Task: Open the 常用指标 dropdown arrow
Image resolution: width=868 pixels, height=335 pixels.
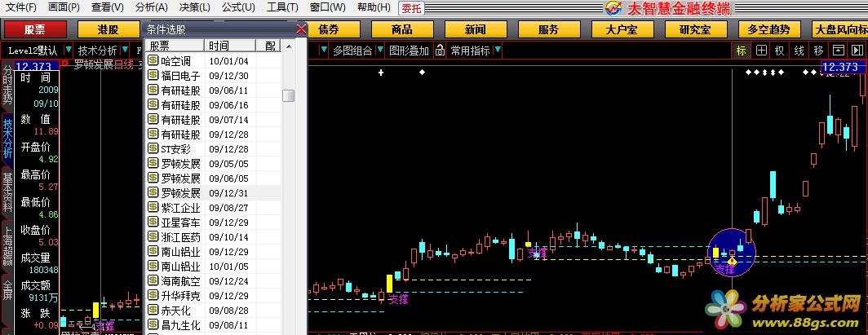Action: [498, 51]
